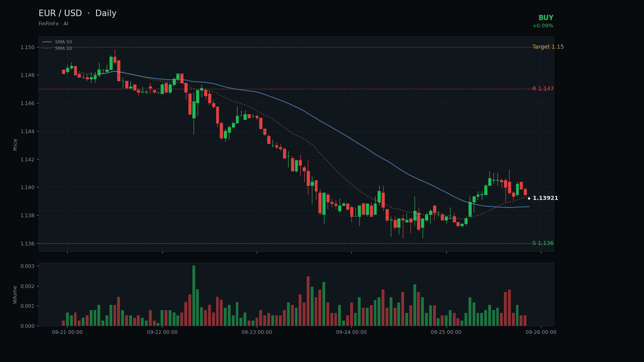644x362 pixels.
Task: Click the 1.150 price axis tick
Action: click(x=27, y=47)
